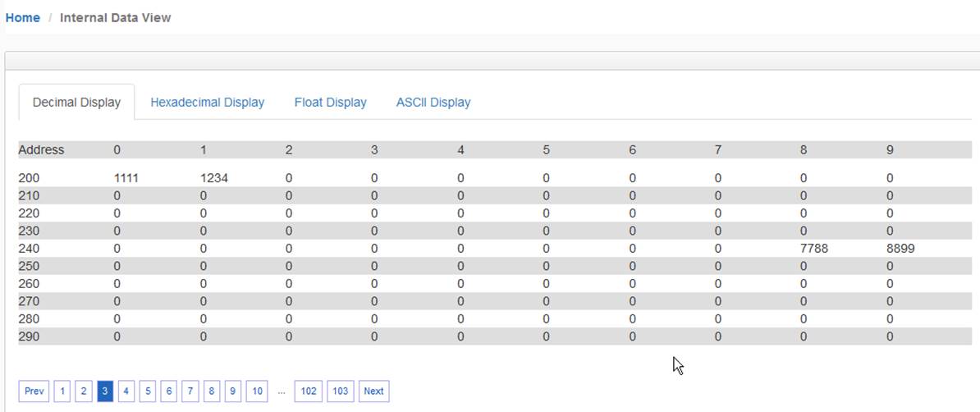This screenshot has width=980, height=412.
Task: Open pagination page 10
Action: coord(257,391)
